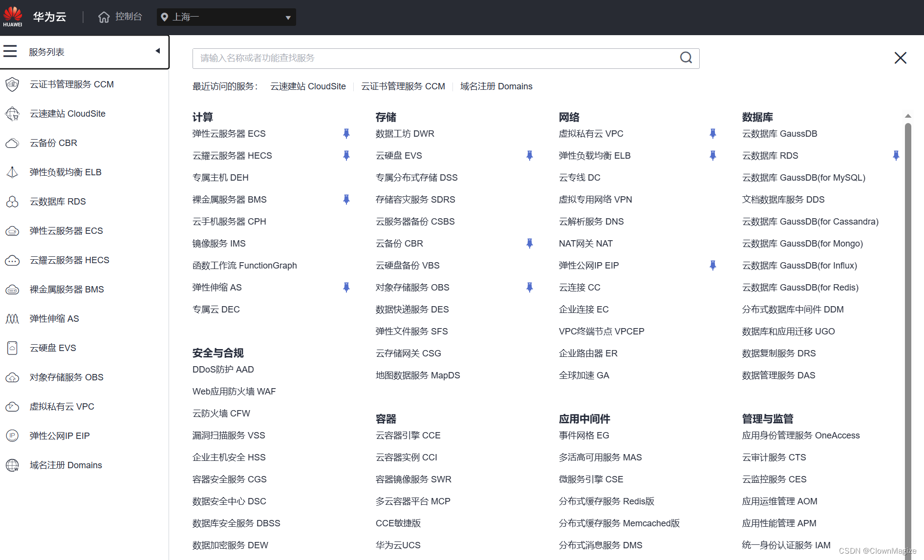Click the 云备份 CBR sidebar cloud icon

pyautogui.click(x=12, y=143)
